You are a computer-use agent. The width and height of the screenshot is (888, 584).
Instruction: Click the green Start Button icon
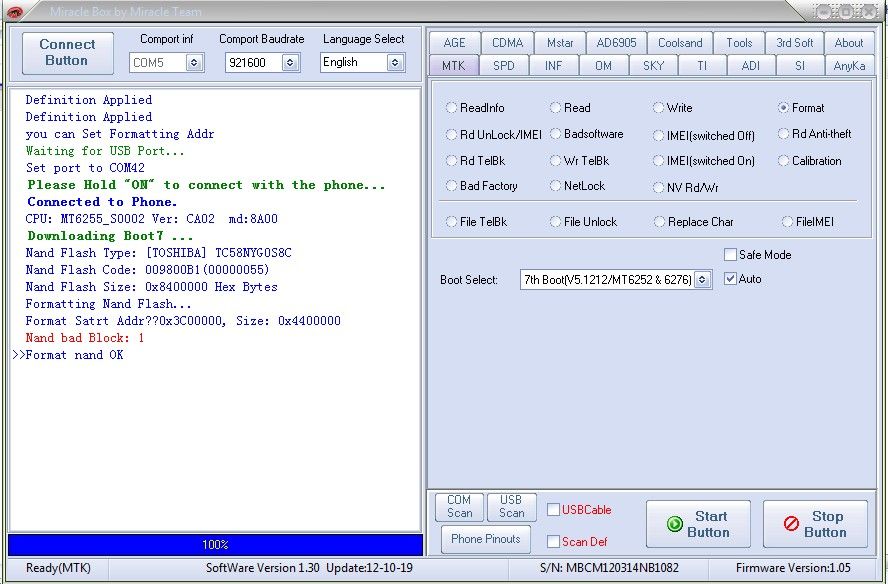point(674,524)
